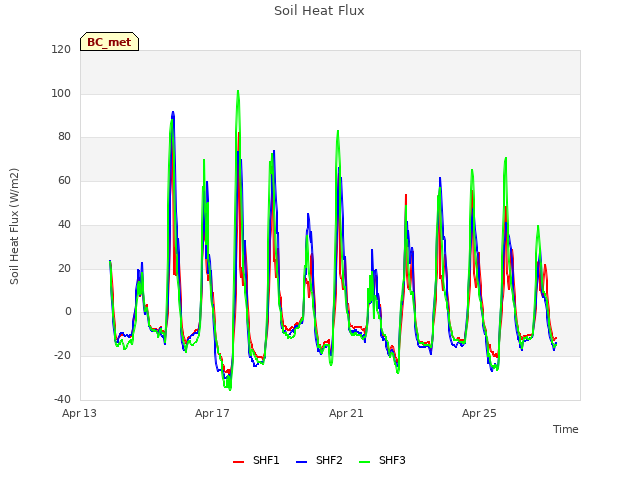Click the Apr 21 x-axis tick label
Viewport: 640px width, 480px height.
pyautogui.click(x=346, y=413)
